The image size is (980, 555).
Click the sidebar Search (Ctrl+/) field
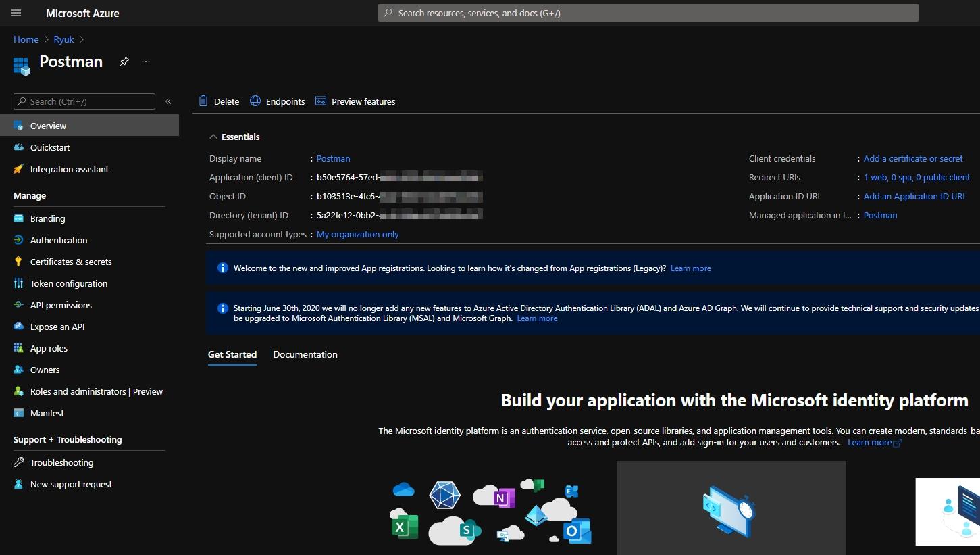pyautogui.click(x=84, y=101)
